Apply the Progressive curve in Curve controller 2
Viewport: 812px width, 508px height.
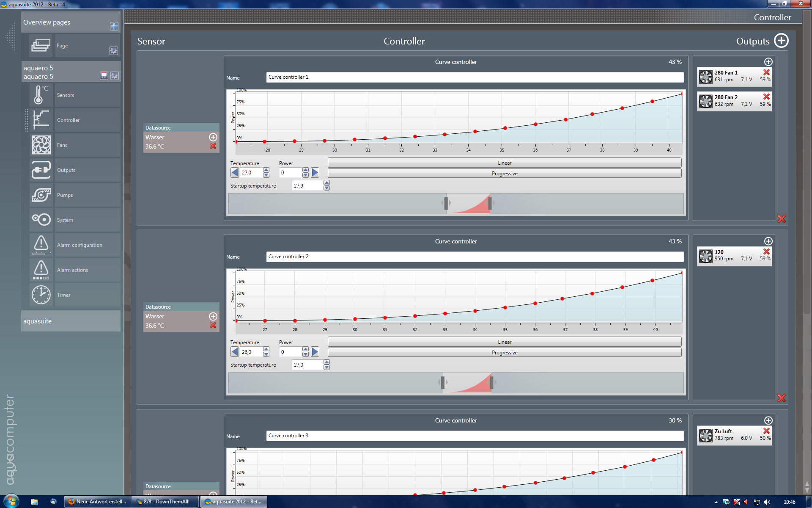pyautogui.click(x=504, y=353)
